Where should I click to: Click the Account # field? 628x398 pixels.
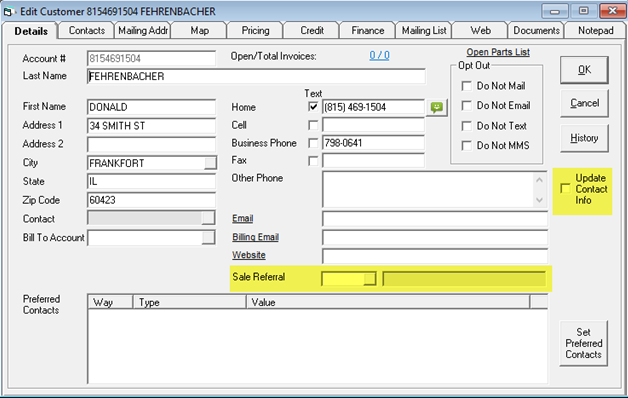(151, 59)
